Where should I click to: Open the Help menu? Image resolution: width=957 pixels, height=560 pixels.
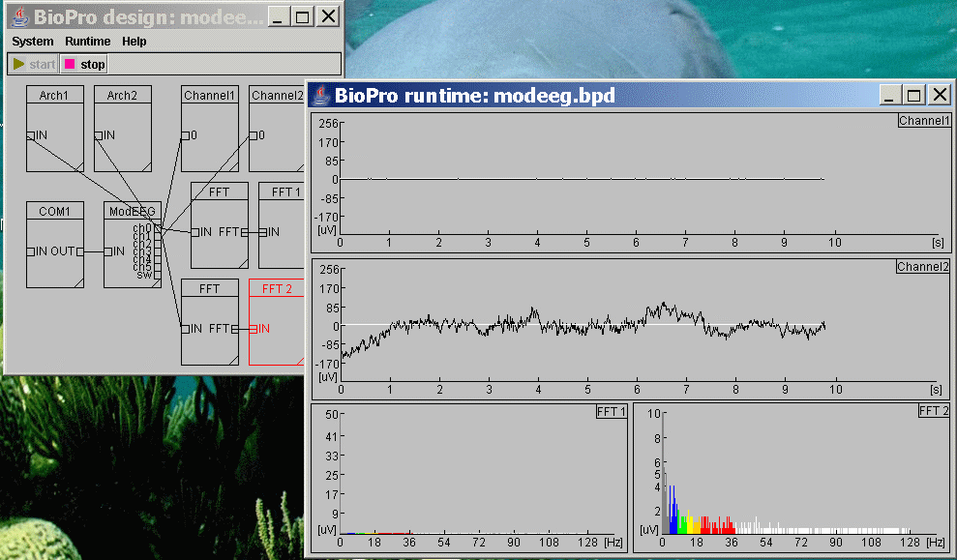pyautogui.click(x=135, y=42)
